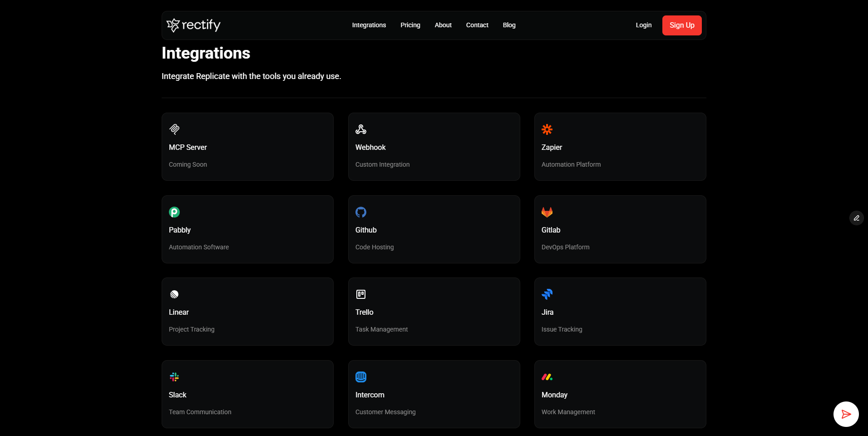Click the Login link
This screenshot has height=436, width=868.
(643, 25)
